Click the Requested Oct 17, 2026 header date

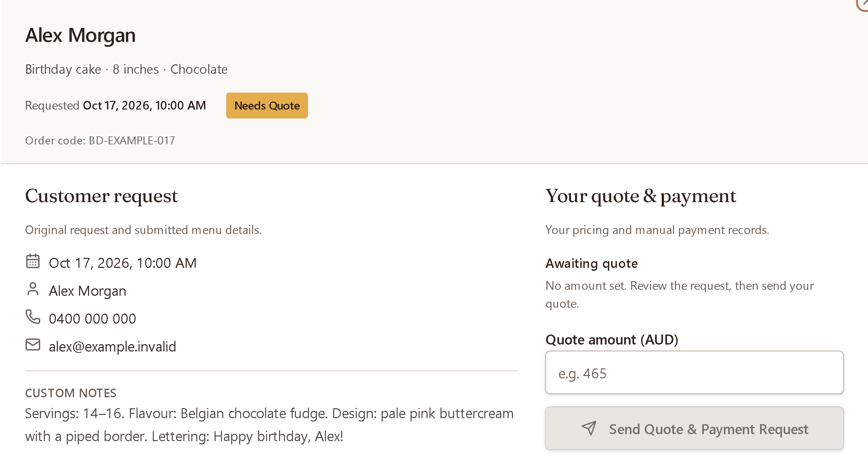point(116,106)
